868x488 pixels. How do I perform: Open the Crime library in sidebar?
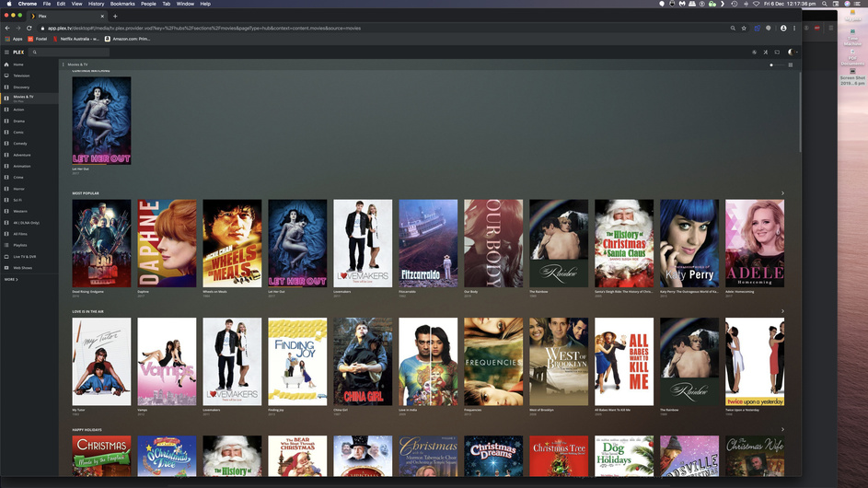[29, 178]
